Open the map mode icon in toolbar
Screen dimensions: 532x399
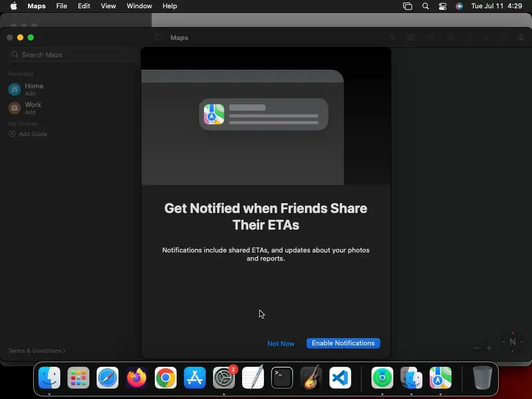[410, 37]
